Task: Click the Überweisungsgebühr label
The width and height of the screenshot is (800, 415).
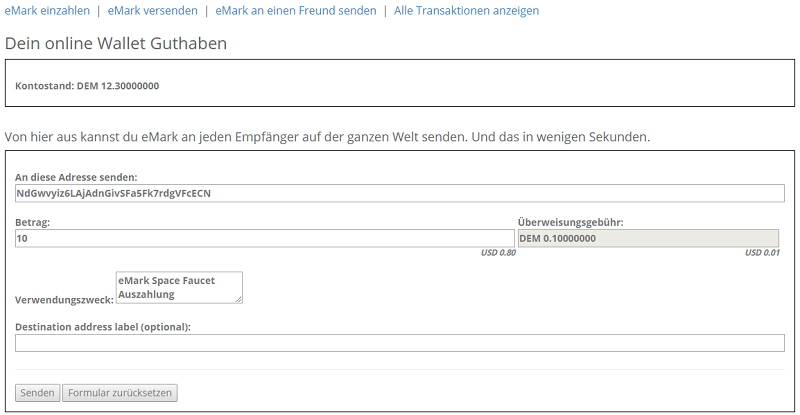Action: point(570,223)
